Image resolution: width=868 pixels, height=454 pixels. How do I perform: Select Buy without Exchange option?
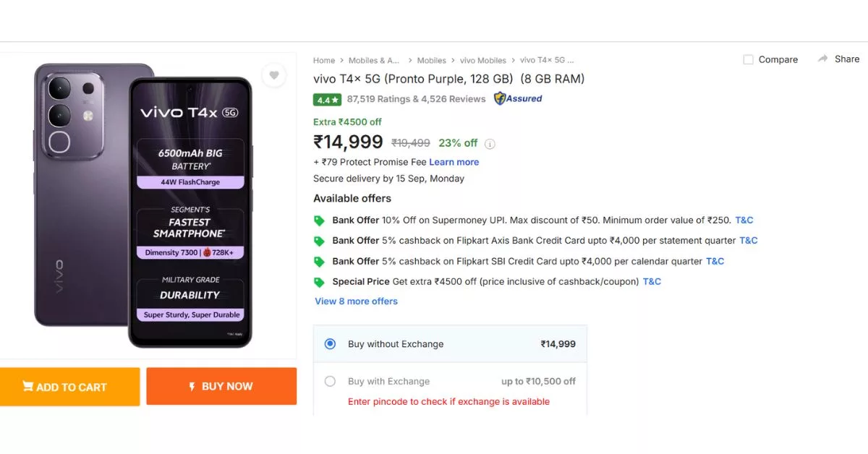(x=330, y=344)
